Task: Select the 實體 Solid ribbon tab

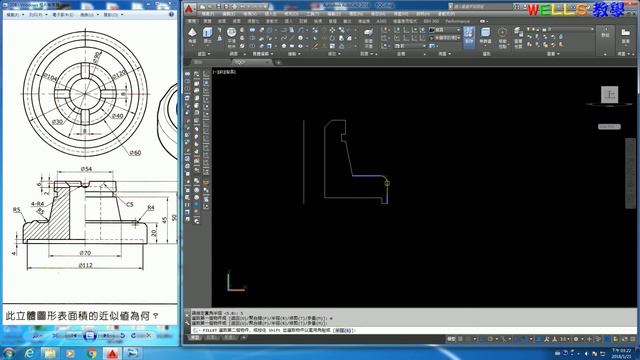Action: click(x=207, y=21)
